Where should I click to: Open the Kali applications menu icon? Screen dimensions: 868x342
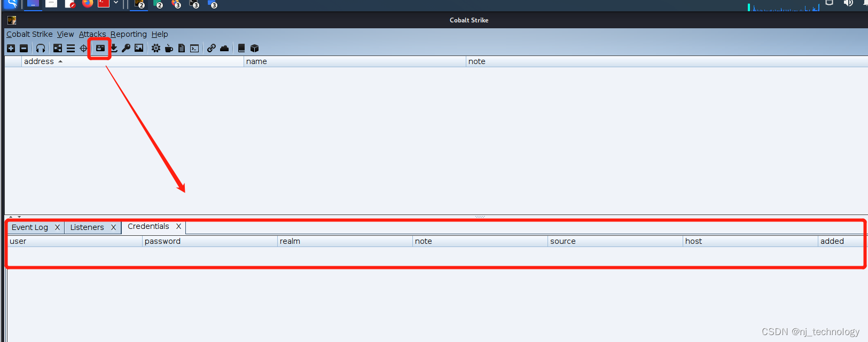point(11,4)
